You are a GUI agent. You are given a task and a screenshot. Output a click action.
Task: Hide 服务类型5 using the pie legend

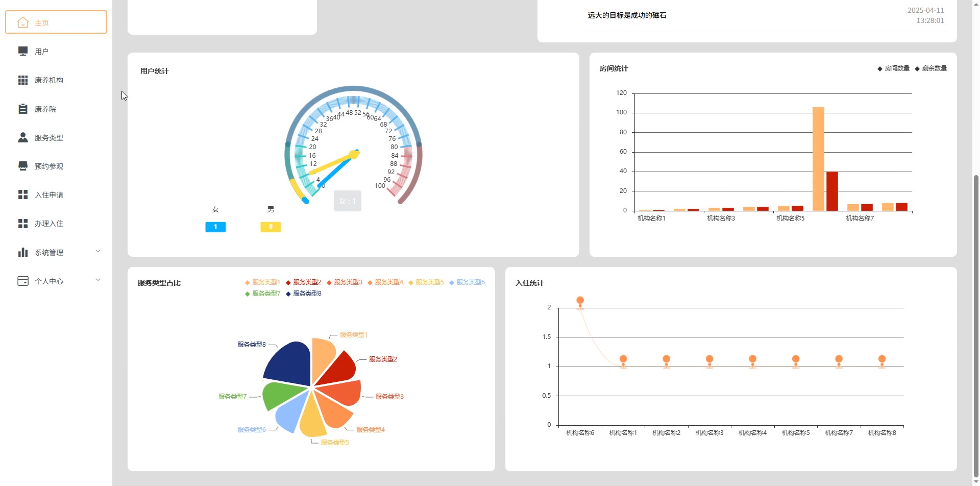(x=426, y=282)
